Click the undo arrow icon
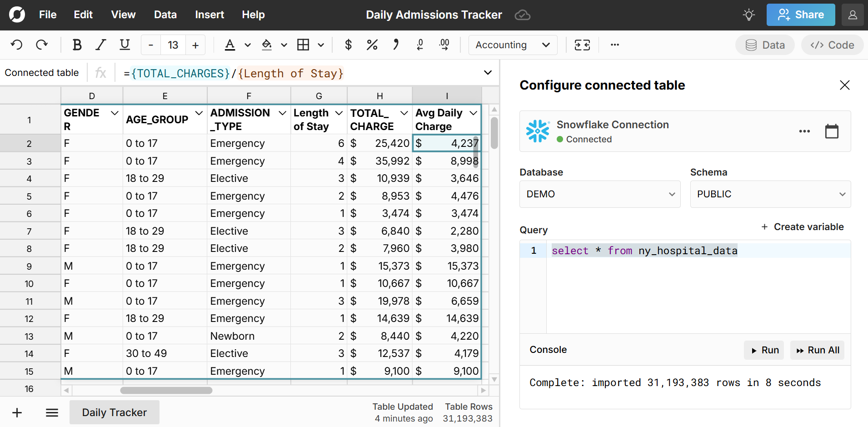The height and width of the screenshot is (427, 868). coord(17,45)
